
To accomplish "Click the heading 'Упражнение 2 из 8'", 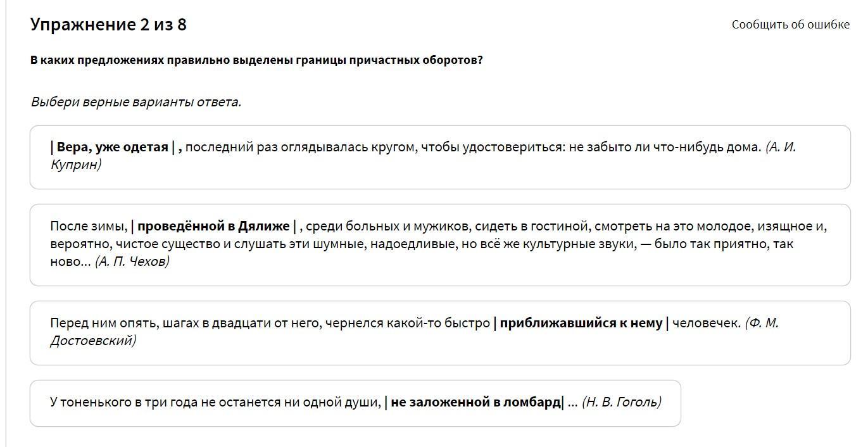I will click(x=108, y=25).
